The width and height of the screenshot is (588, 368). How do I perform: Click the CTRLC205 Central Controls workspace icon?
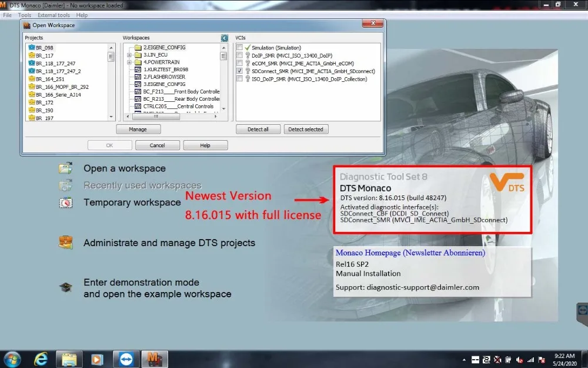138,106
